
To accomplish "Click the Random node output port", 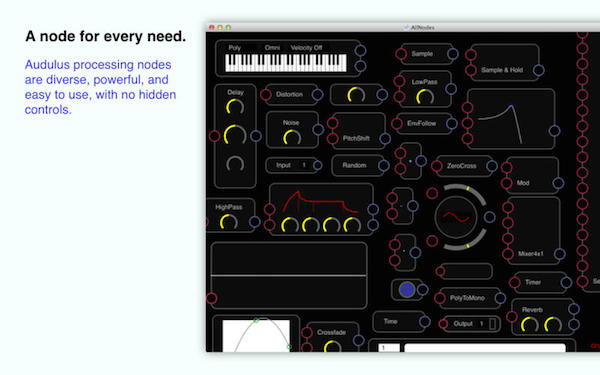I will 383,165.
